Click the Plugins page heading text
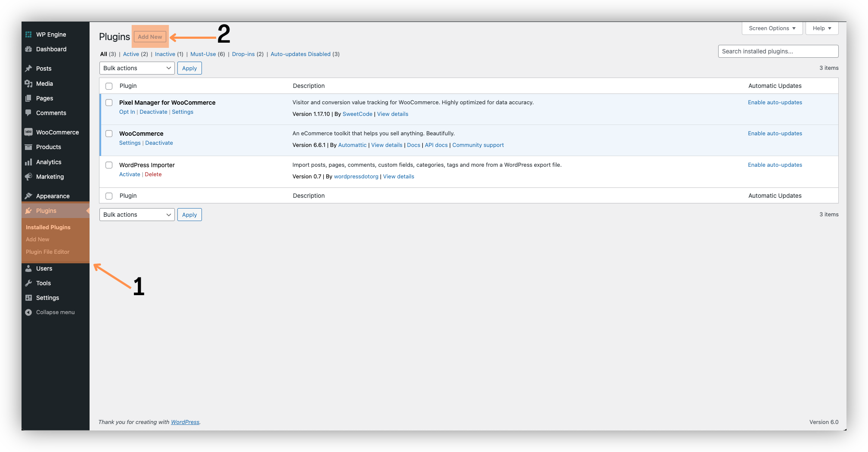This screenshot has width=868, height=452. (x=114, y=37)
